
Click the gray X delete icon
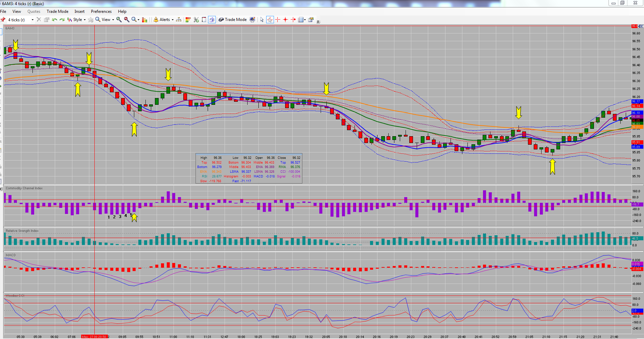(39, 20)
